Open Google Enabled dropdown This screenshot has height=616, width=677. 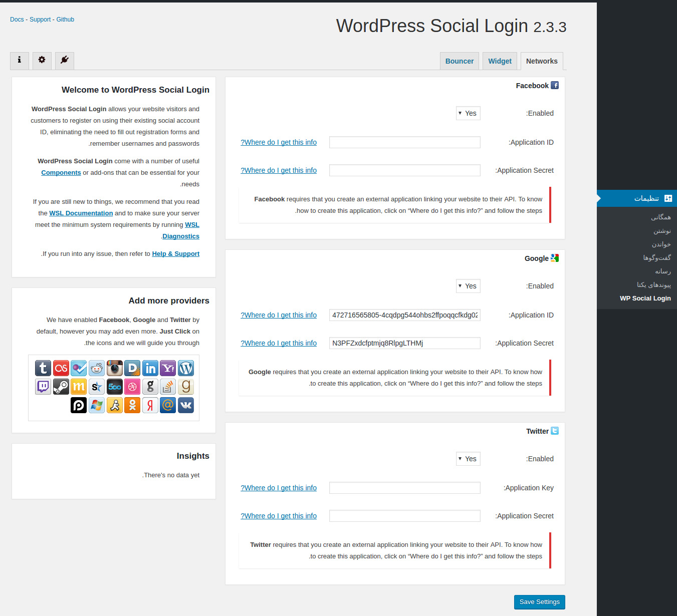point(468,286)
